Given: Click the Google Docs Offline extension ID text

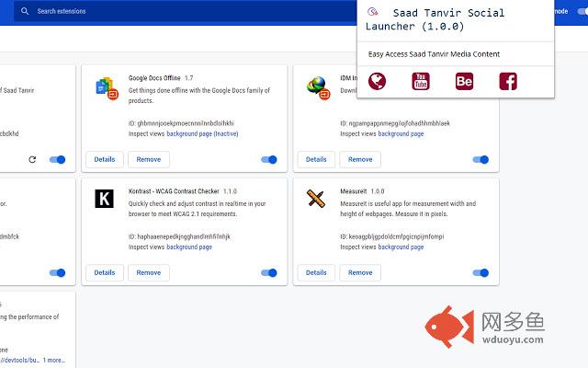Looking at the screenshot, I should [x=181, y=123].
